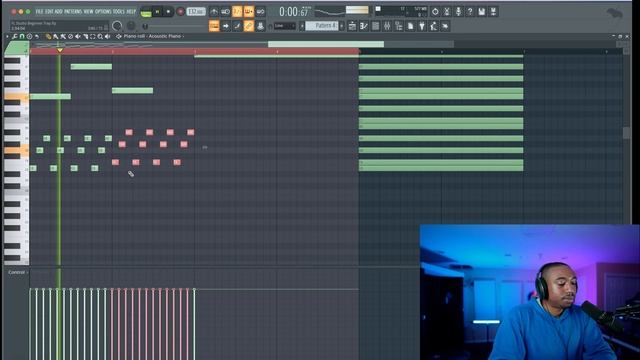Open the Pattern 4 selector
Screen dimensions: 640x360
point(322,26)
